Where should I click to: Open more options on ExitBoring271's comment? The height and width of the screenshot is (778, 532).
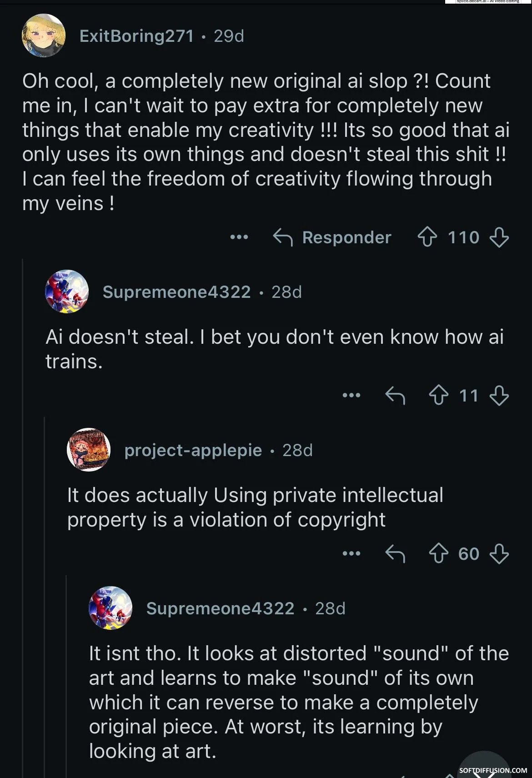coord(239,237)
